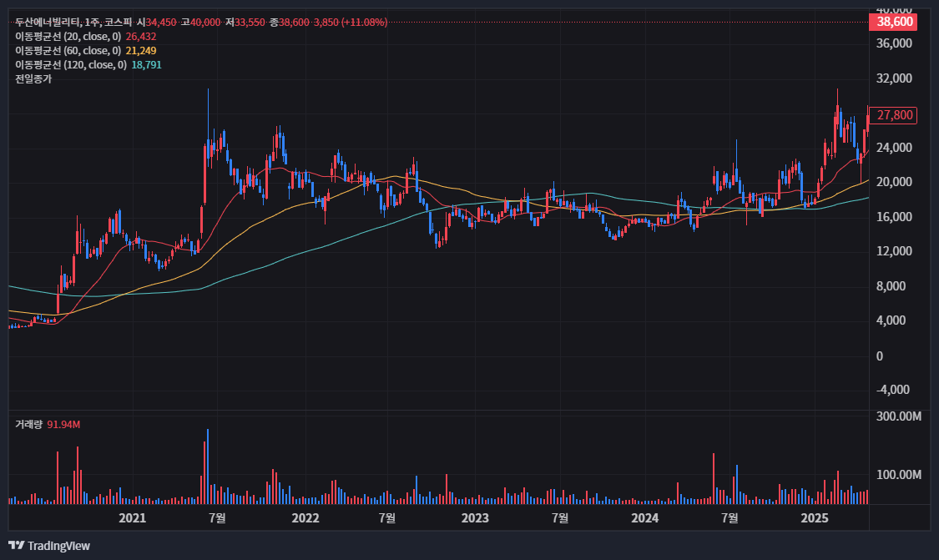The height and width of the screenshot is (560, 939).
Task: Click the 2021 label on time axis
Action: point(133,518)
